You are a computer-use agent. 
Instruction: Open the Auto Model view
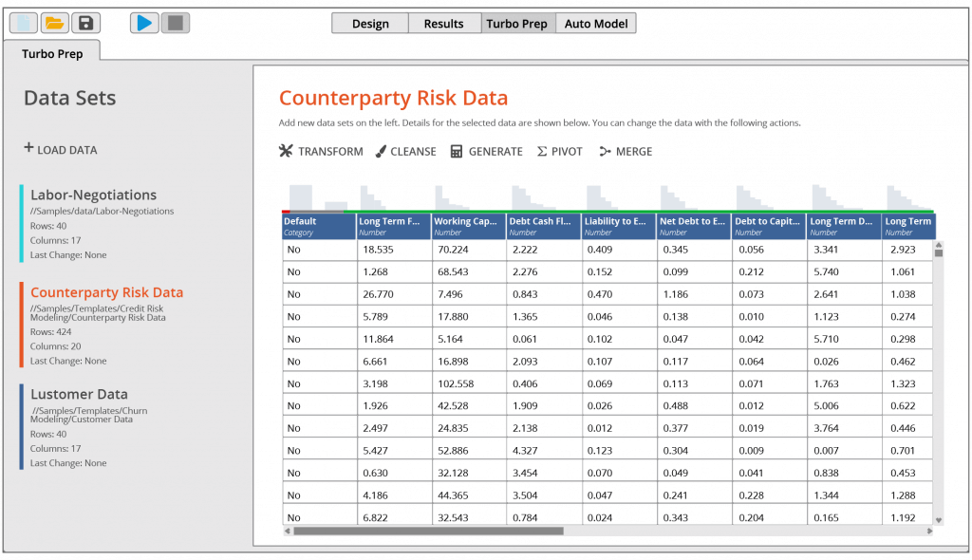tap(595, 24)
